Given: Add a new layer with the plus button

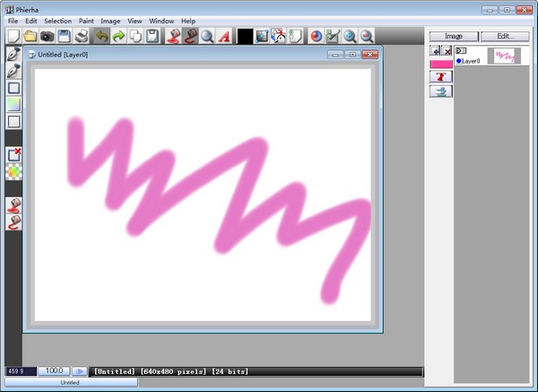Looking at the screenshot, I should click(x=436, y=52).
